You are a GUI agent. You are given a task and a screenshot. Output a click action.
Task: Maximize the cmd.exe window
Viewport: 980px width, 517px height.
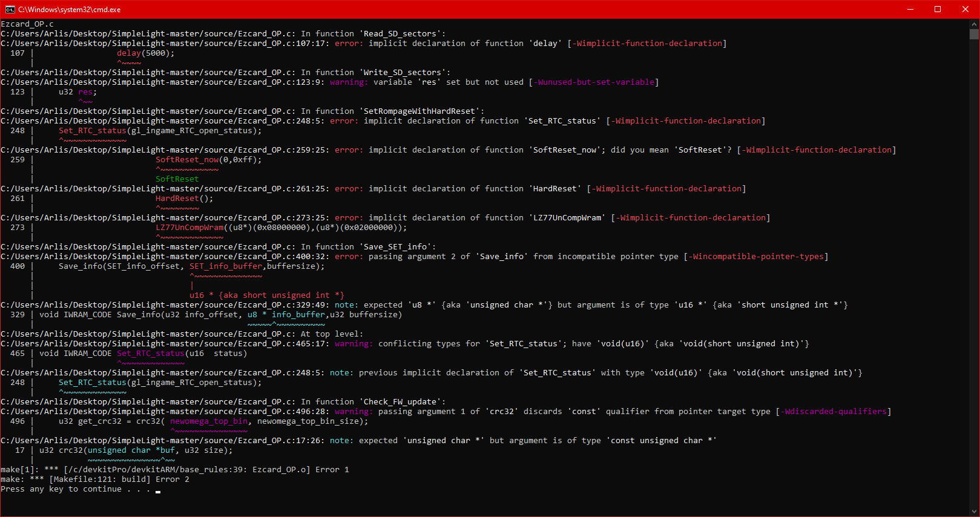coord(938,9)
